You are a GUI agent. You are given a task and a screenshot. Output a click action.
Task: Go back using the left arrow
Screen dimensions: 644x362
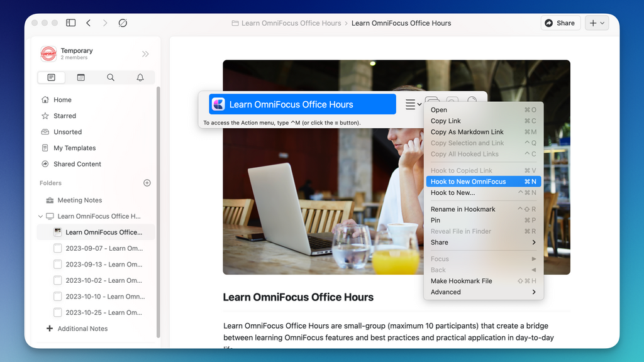point(88,23)
